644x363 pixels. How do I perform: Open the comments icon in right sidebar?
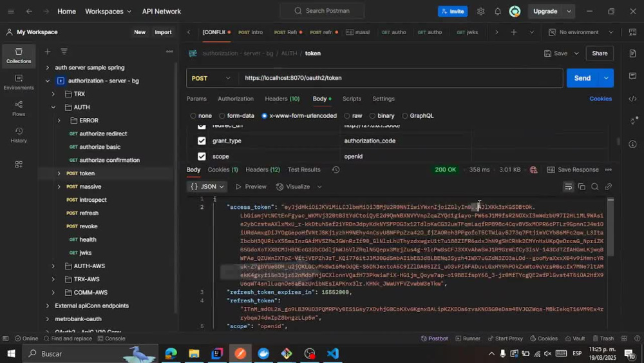(632, 76)
